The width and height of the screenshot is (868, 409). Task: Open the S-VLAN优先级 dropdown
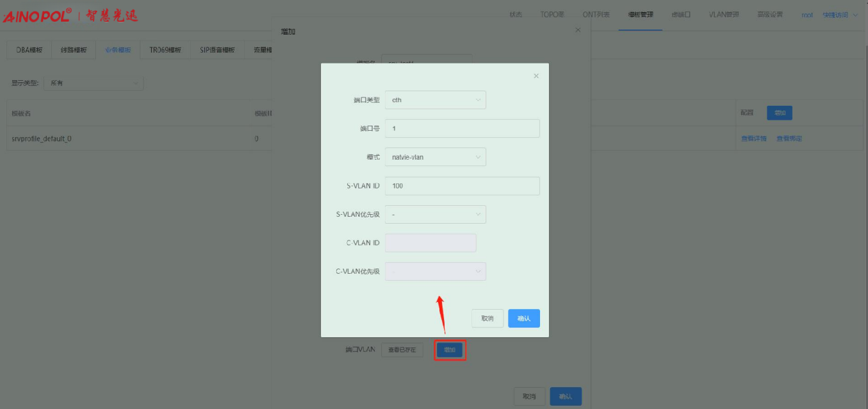pos(435,214)
